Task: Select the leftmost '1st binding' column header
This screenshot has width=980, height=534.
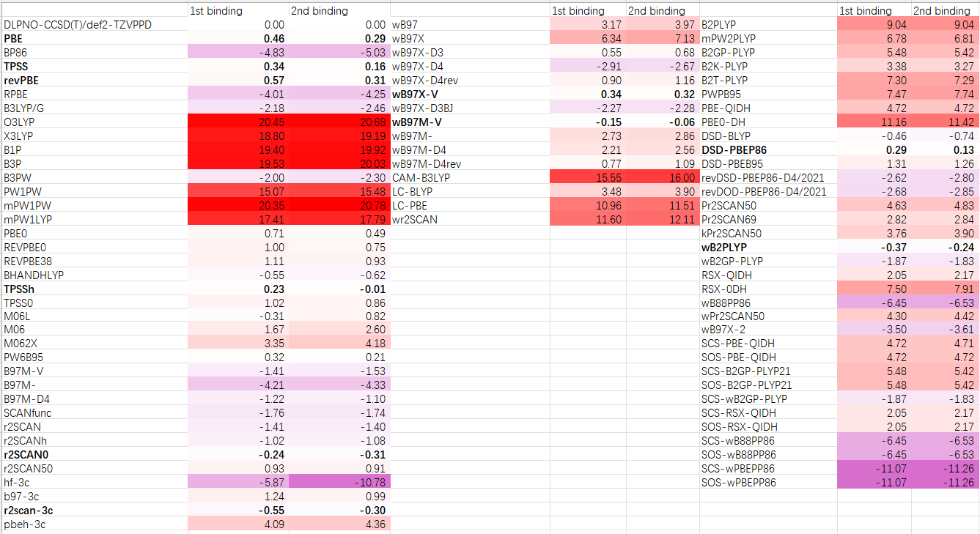Action: (x=215, y=11)
